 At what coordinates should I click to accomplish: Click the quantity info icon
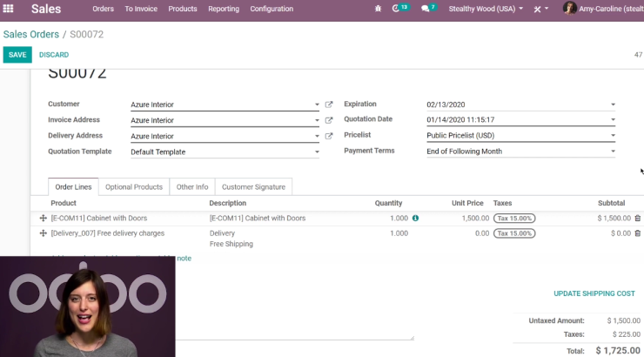pos(416,219)
